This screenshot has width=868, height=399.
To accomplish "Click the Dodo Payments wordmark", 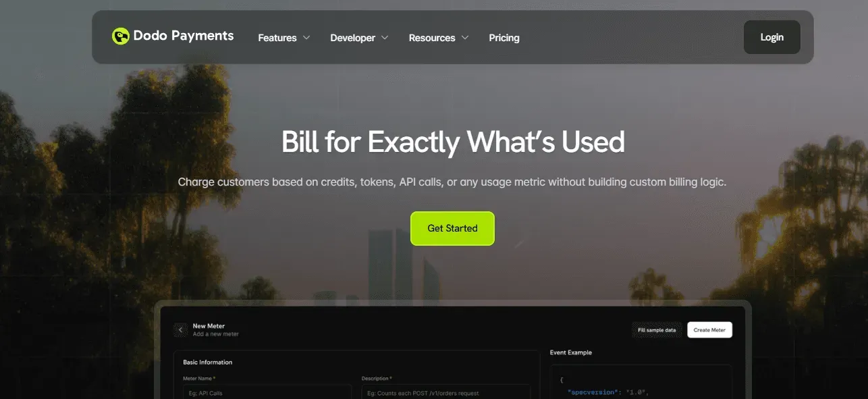I will [x=184, y=36].
